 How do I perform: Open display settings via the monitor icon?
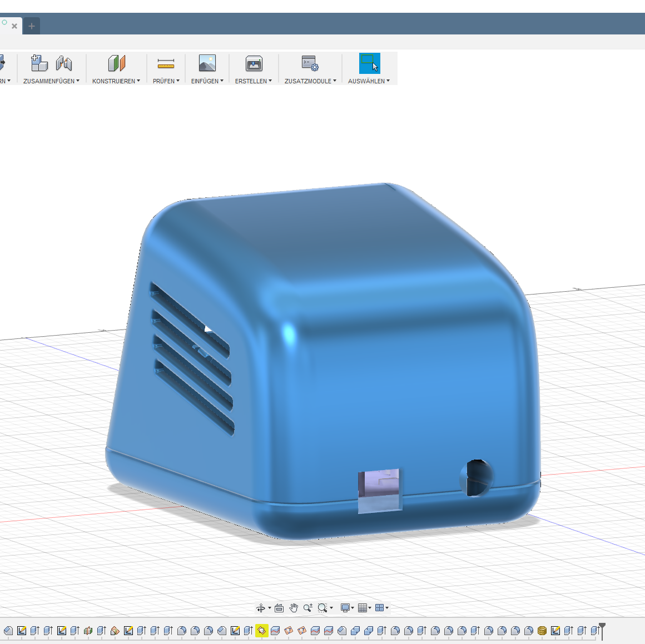(x=345, y=607)
